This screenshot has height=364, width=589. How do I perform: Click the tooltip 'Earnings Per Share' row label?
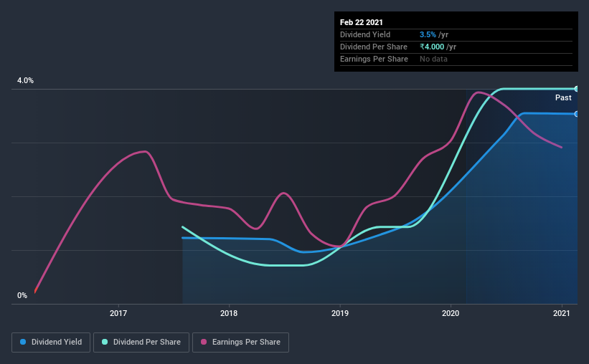click(374, 59)
